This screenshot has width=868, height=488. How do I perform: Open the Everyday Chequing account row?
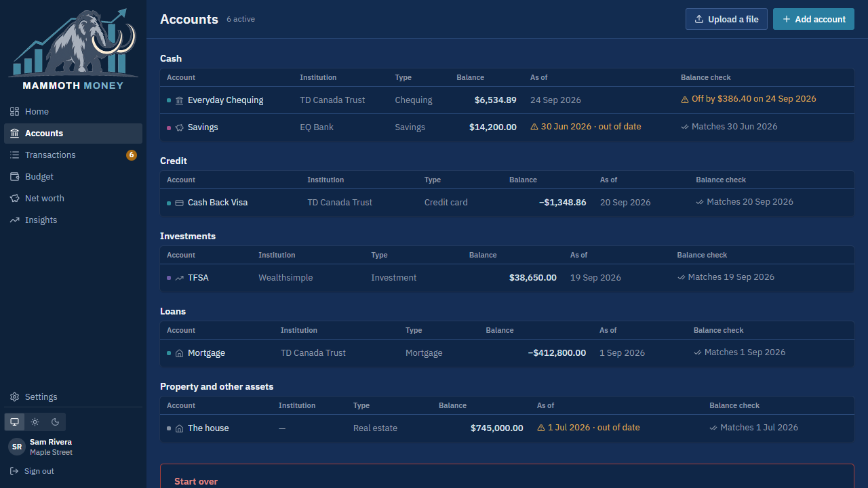[x=507, y=100]
